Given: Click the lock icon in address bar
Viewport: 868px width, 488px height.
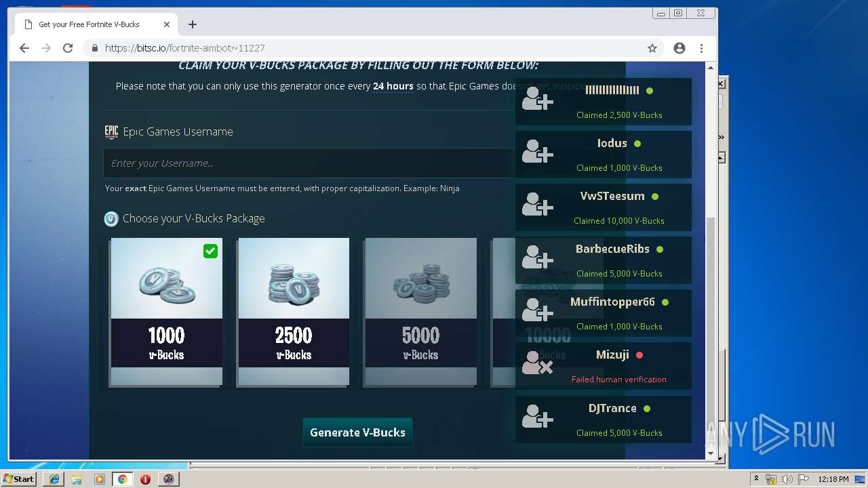Looking at the screenshot, I should coord(95,48).
